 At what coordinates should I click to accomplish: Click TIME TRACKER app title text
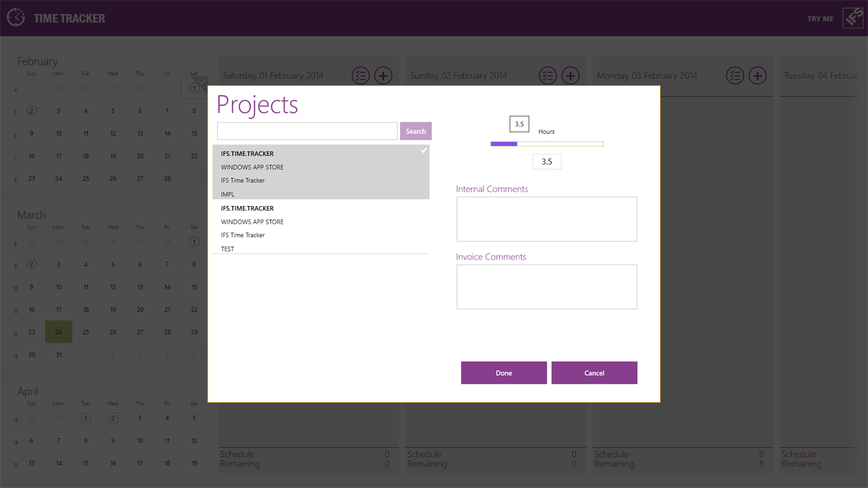[x=69, y=19]
